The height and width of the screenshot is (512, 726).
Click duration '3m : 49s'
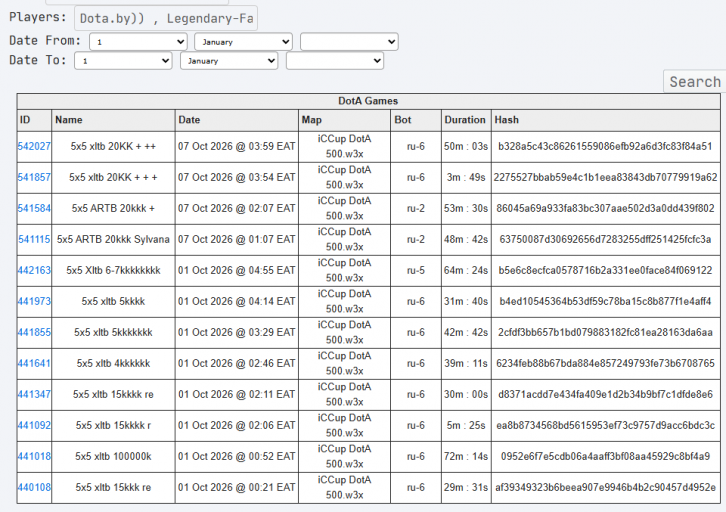(465, 177)
